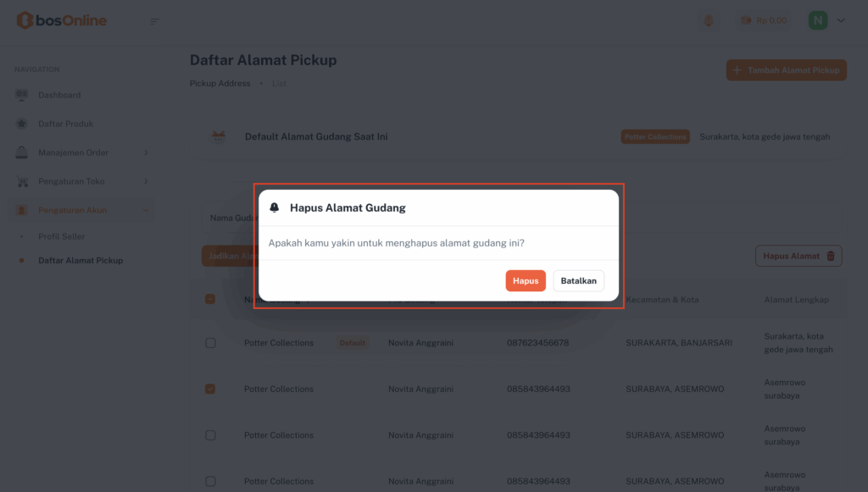Click the Tambah Alamat Pickup button

click(786, 70)
